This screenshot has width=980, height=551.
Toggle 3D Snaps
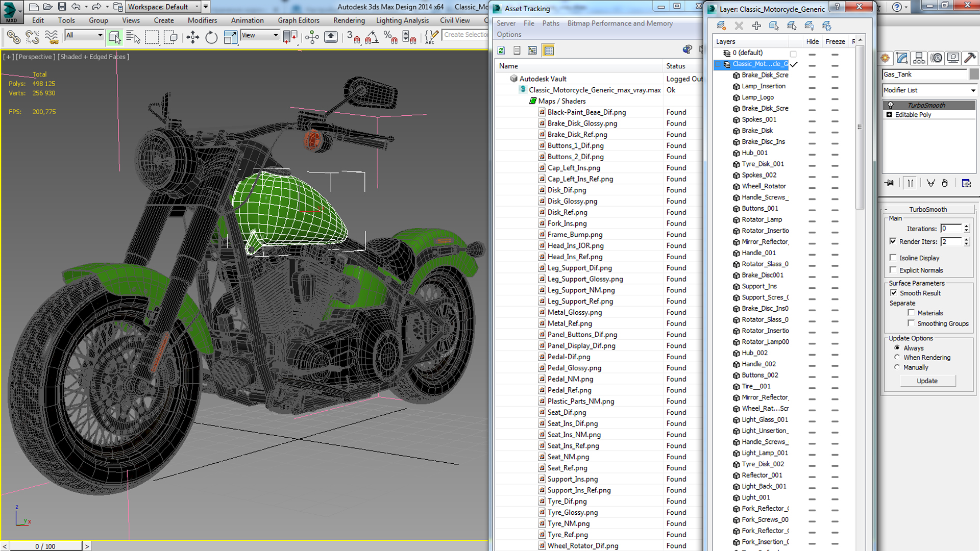point(353,37)
